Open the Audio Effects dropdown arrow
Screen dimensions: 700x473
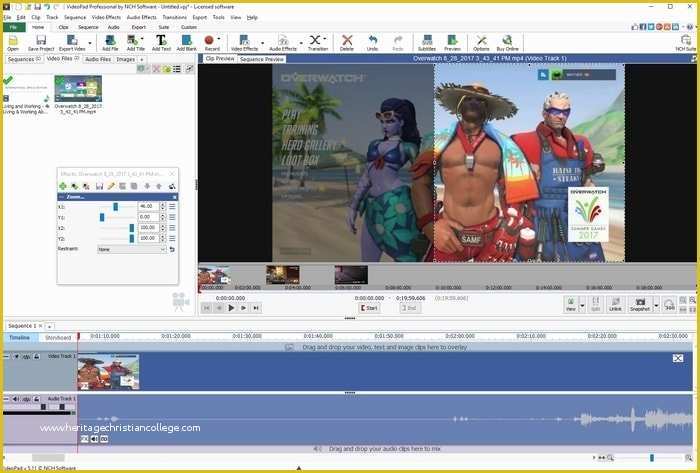[301, 43]
